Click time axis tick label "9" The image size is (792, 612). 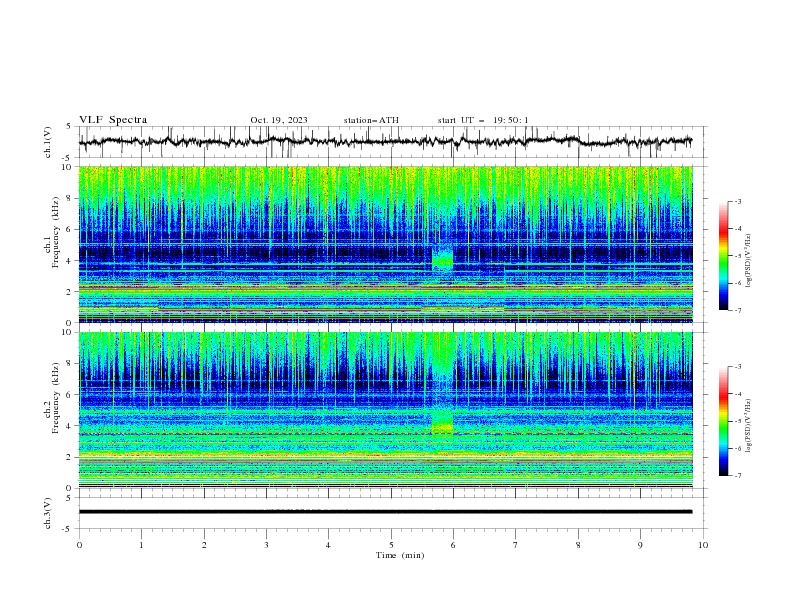640,545
